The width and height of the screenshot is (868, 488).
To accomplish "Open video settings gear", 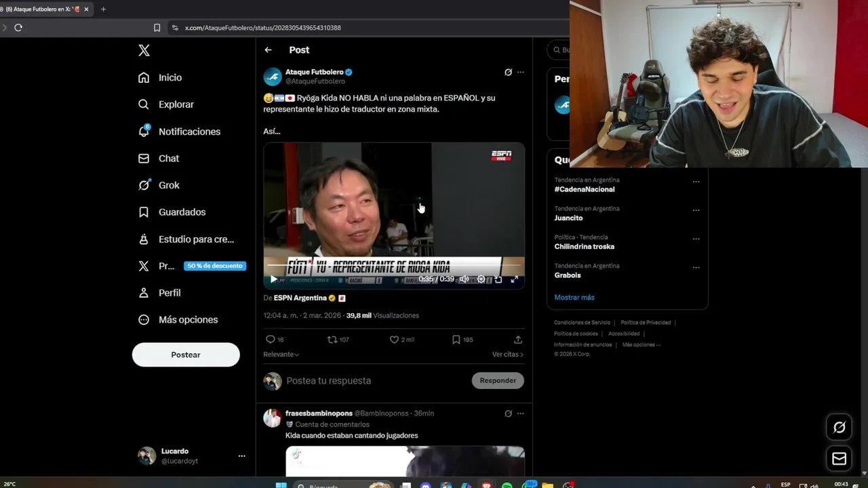I will tap(481, 279).
